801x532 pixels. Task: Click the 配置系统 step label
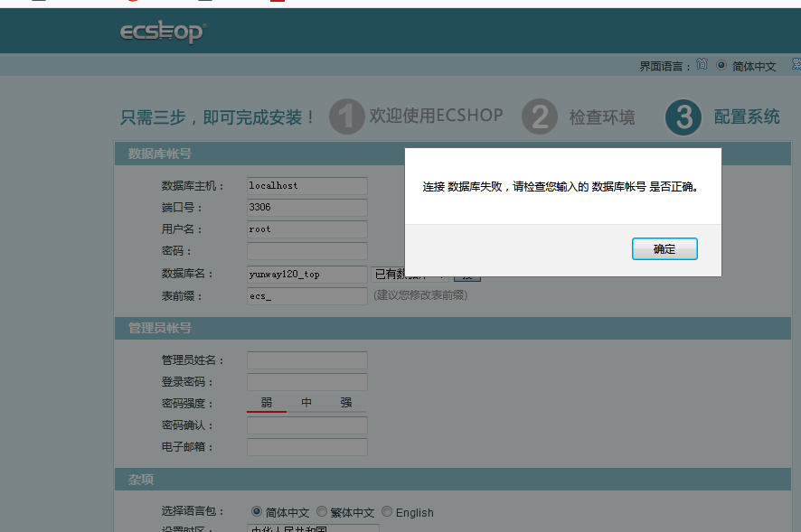coord(747,117)
